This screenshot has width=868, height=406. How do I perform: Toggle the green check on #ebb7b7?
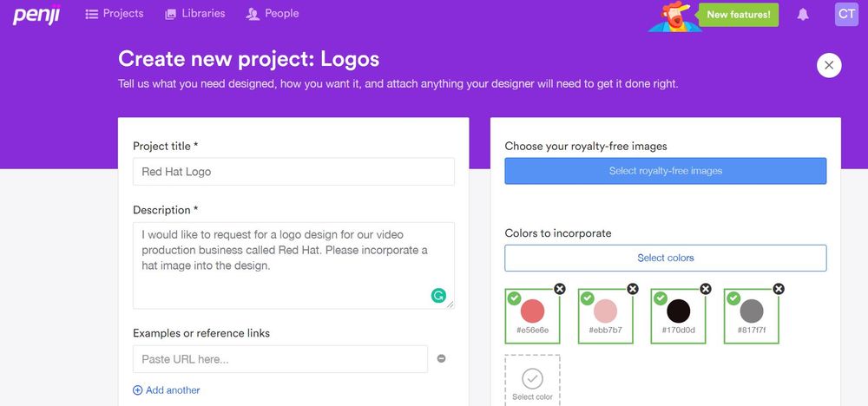point(588,298)
